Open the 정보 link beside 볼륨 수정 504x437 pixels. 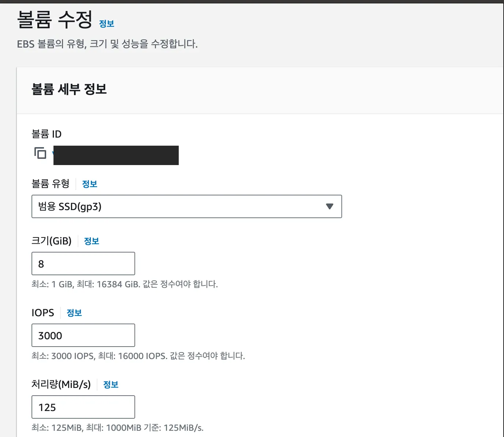(x=107, y=24)
